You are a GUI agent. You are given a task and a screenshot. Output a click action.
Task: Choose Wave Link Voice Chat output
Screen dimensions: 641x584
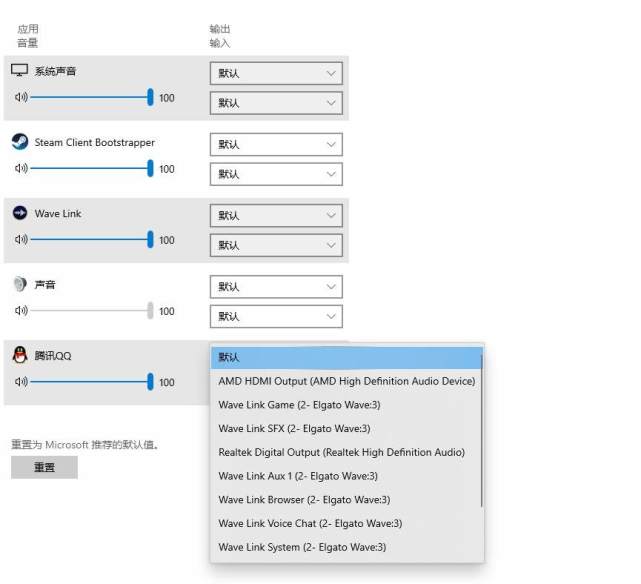346,524
